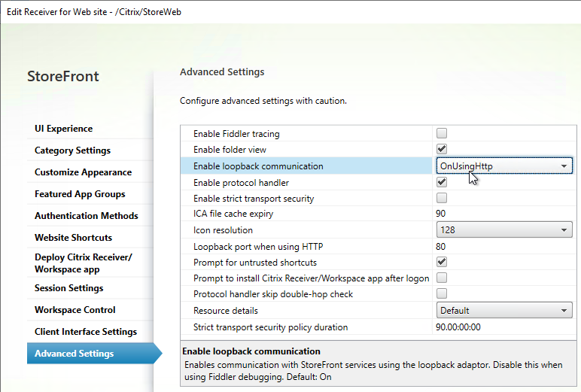Select the Enable loopback communication row label
Image resolution: width=581 pixels, height=392 pixels.
click(x=258, y=166)
